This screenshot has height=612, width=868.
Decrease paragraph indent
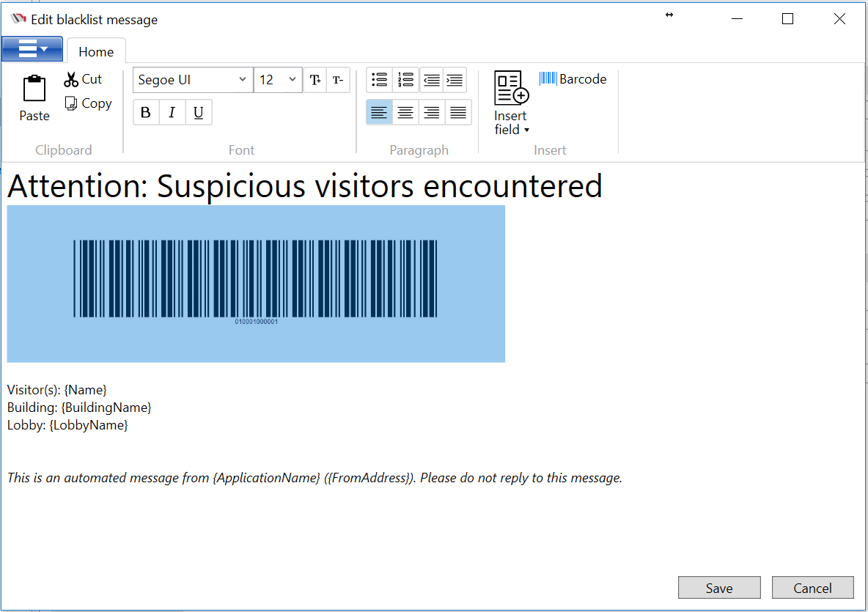tap(432, 80)
